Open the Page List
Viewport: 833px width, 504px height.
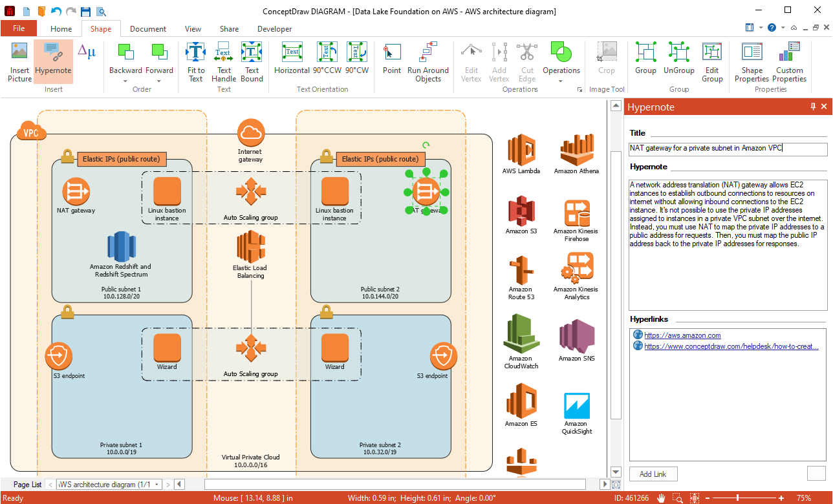coord(27,485)
